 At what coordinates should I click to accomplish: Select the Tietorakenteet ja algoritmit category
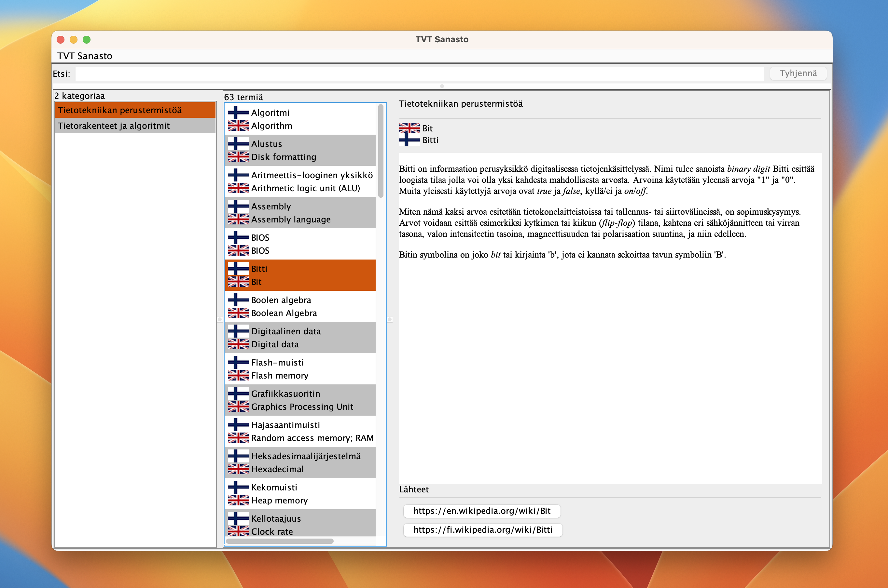135,126
